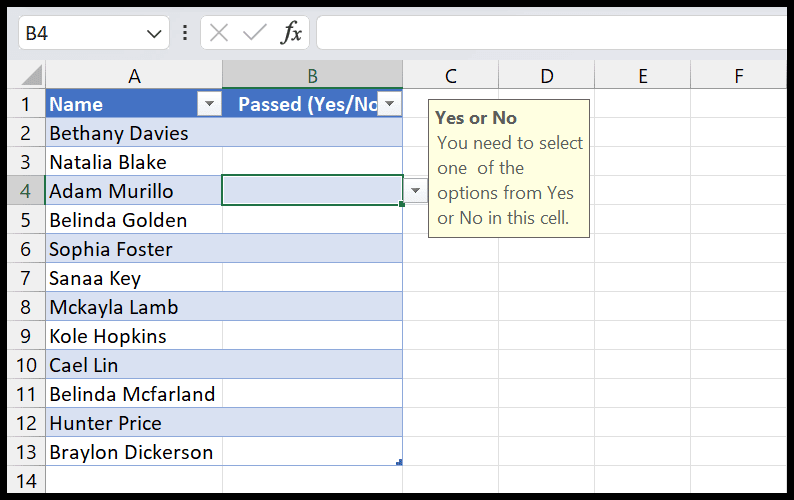Select column E header

pos(642,75)
